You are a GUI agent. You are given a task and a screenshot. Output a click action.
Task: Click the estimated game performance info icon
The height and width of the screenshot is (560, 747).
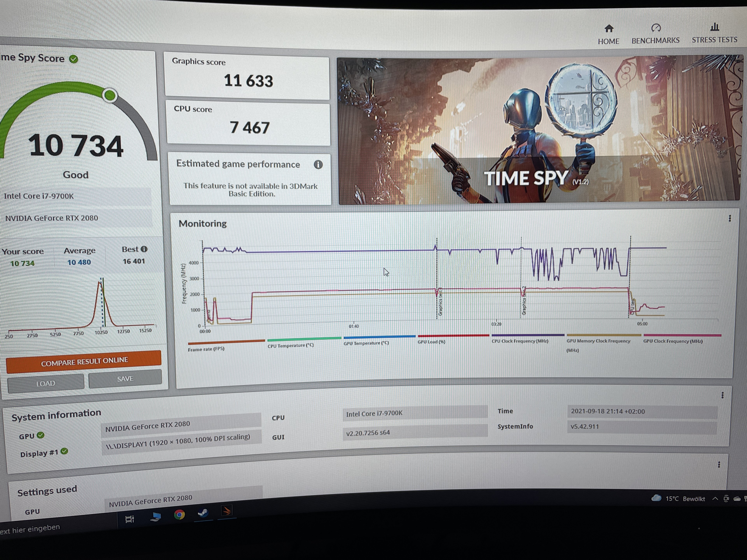318,164
